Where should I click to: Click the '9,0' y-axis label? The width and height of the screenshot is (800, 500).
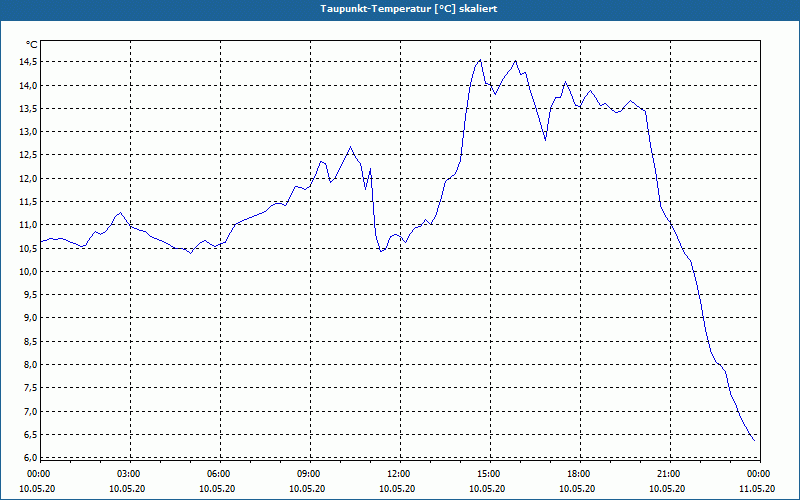click(x=30, y=317)
